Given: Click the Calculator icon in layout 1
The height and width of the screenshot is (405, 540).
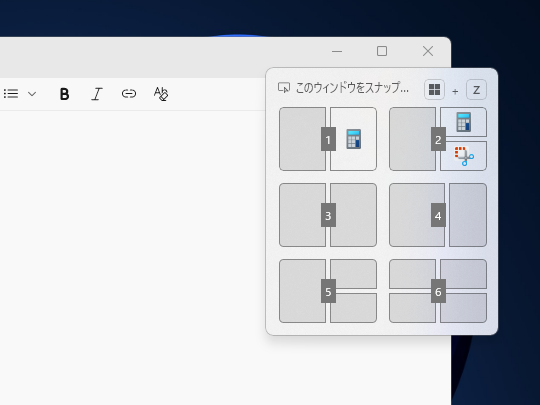Looking at the screenshot, I should [354, 139].
